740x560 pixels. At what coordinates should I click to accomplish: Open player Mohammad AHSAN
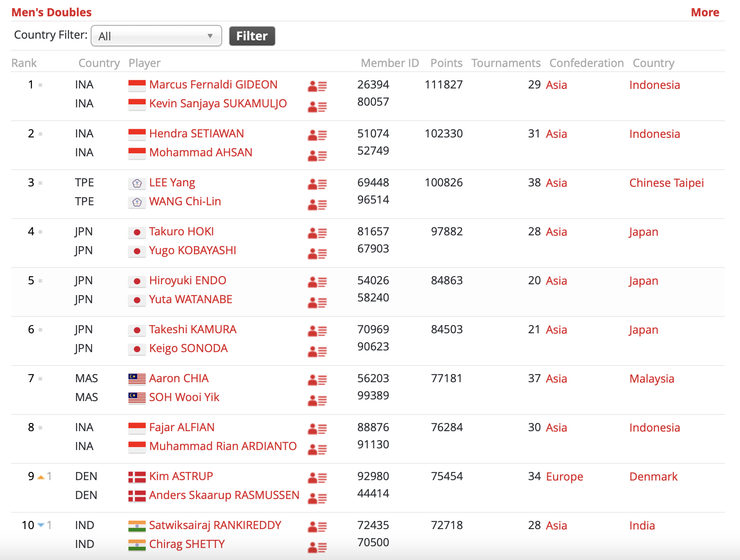coord(201,152)
